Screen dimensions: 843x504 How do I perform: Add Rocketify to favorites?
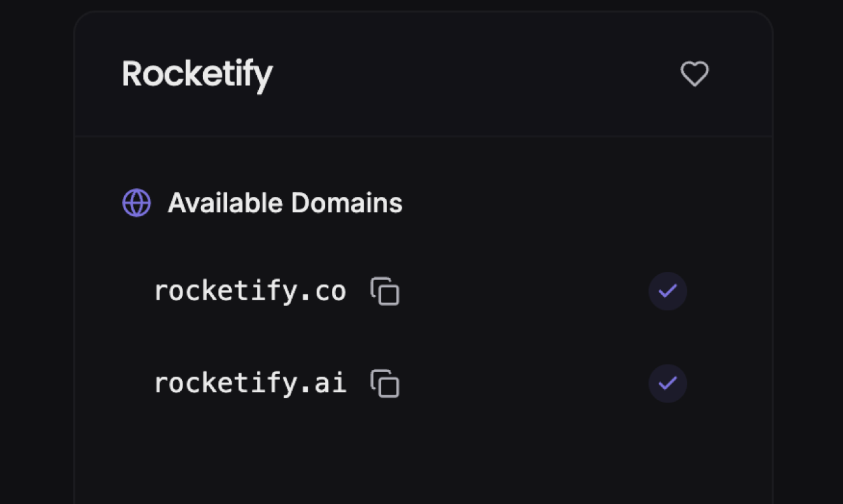coord(694,74)
